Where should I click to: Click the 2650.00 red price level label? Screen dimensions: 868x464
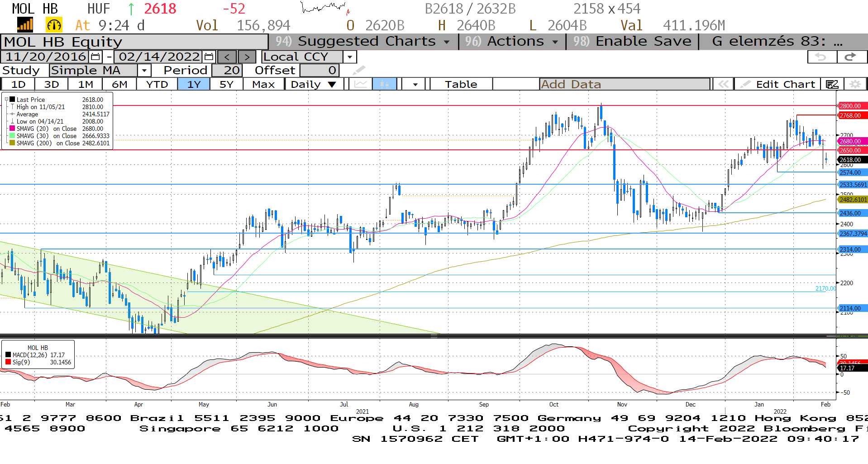[x=853, y=150]
